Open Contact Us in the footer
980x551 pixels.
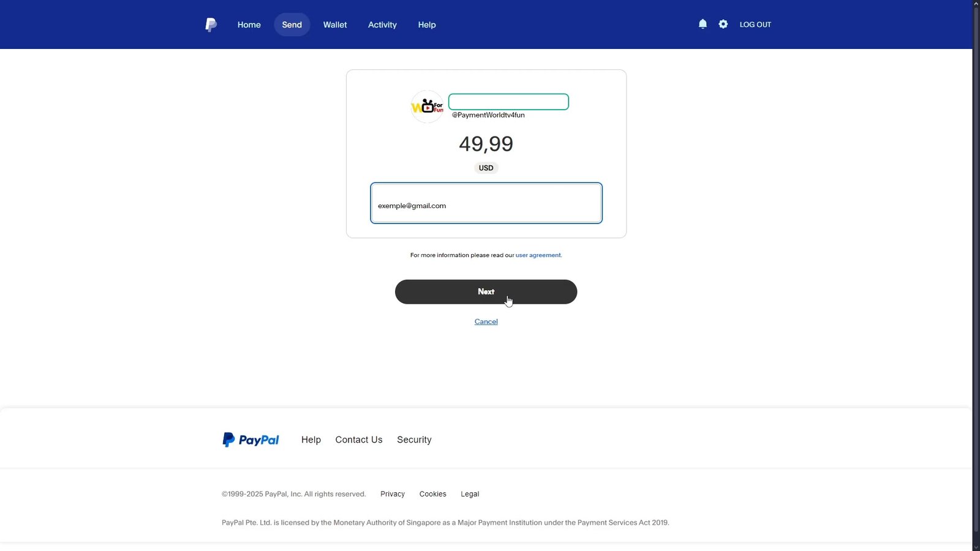(359, 440)
